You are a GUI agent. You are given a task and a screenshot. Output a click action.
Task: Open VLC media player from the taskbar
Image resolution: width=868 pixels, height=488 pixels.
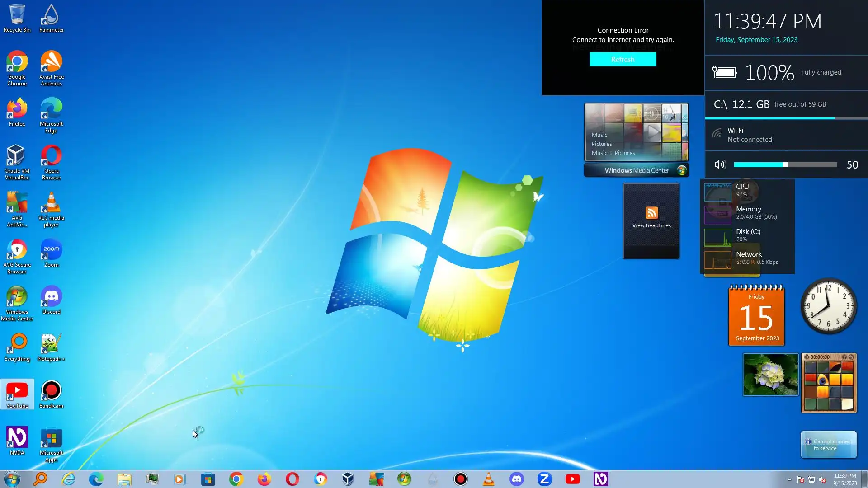tap(488, 479)
